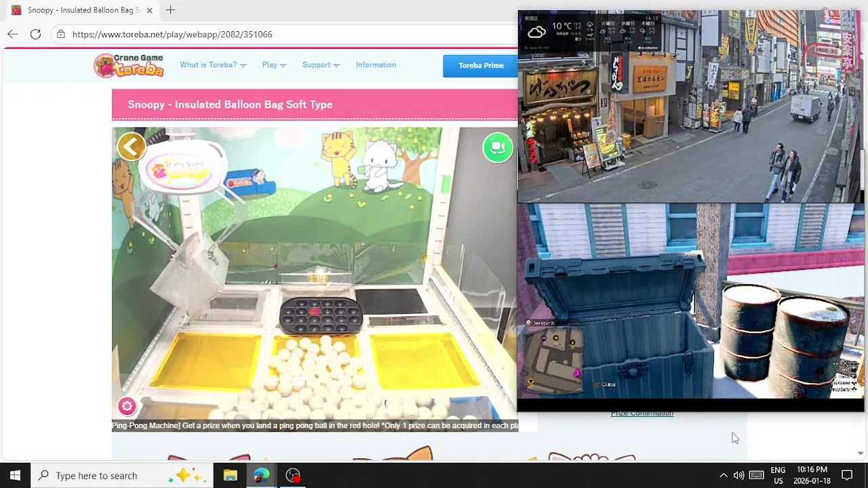View site information lock icon

tap(61, 34)
